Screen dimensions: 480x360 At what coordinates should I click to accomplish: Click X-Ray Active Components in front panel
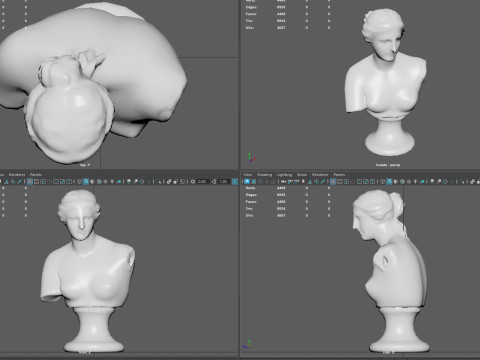[x=175, y=181]
